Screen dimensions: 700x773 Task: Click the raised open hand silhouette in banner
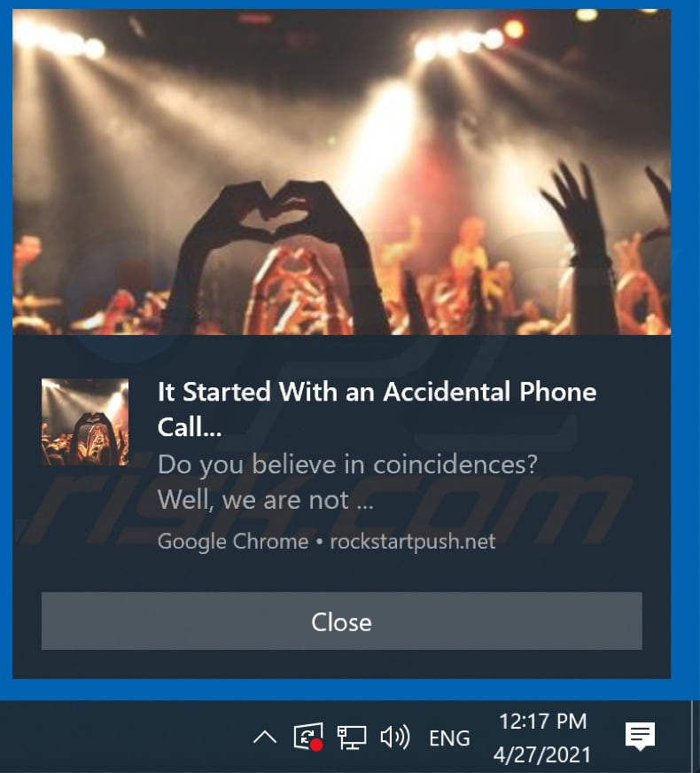574,207
